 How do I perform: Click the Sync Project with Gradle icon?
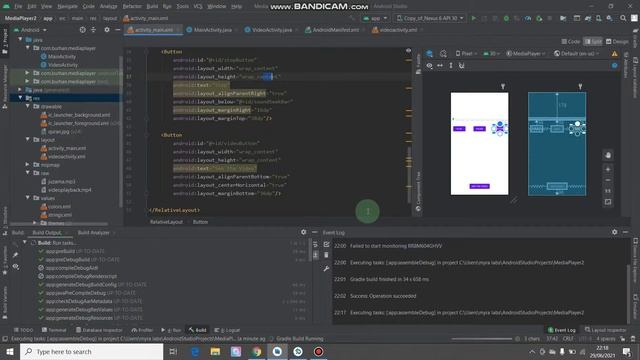coord(588,18)
